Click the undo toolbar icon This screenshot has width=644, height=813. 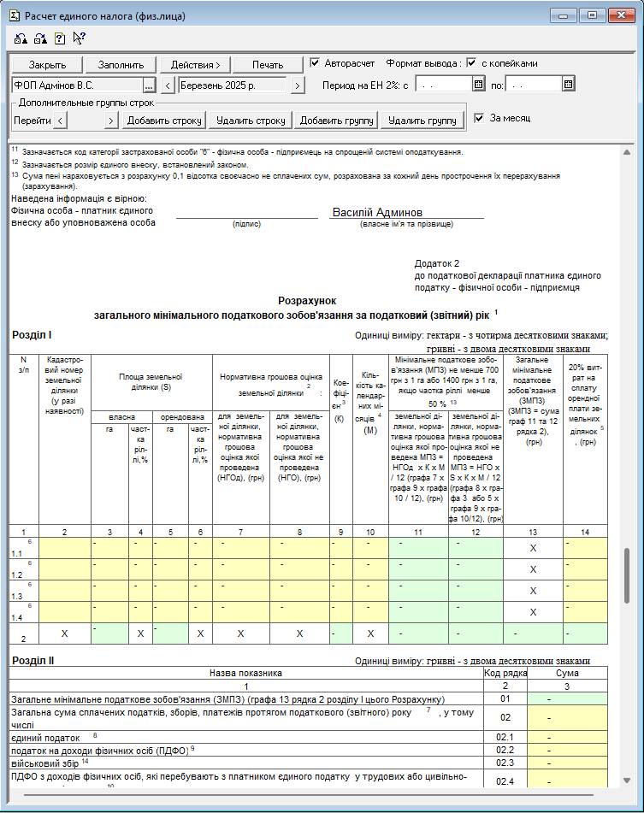21,38
